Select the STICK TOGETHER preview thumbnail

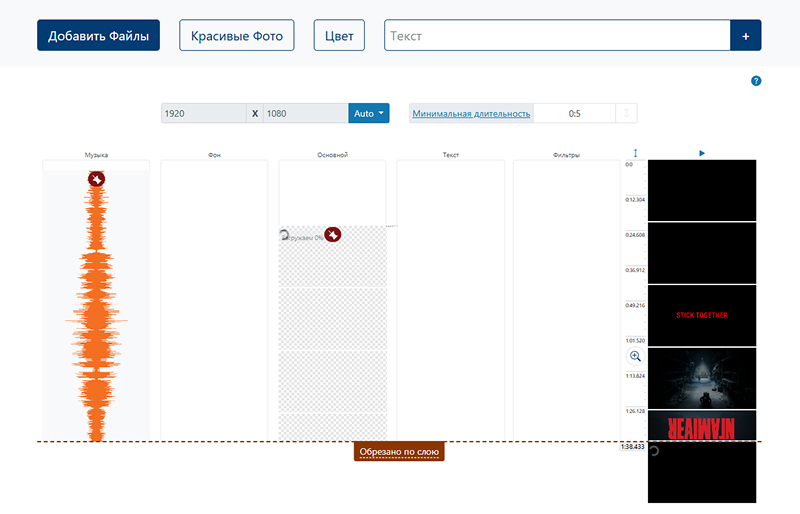(x=702, y=315)
